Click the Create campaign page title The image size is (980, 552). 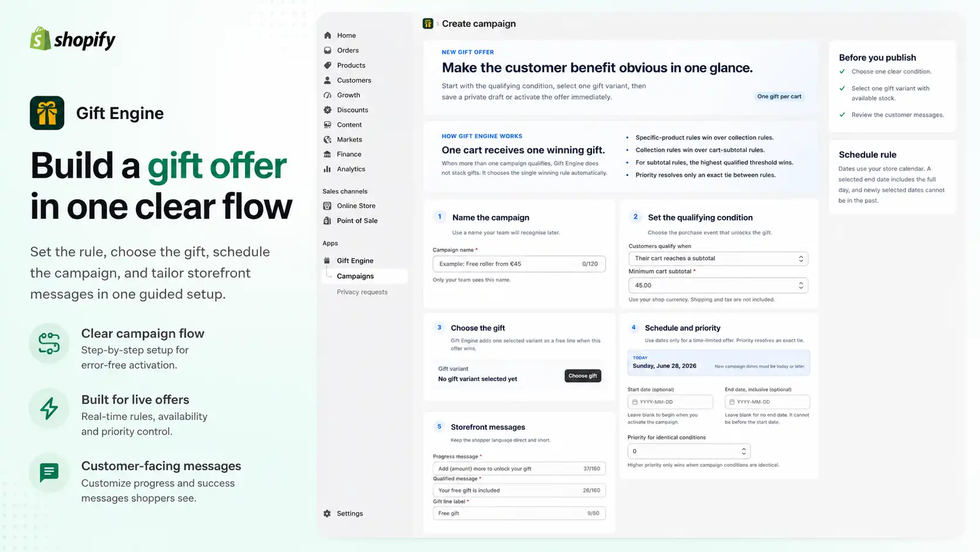479,23
